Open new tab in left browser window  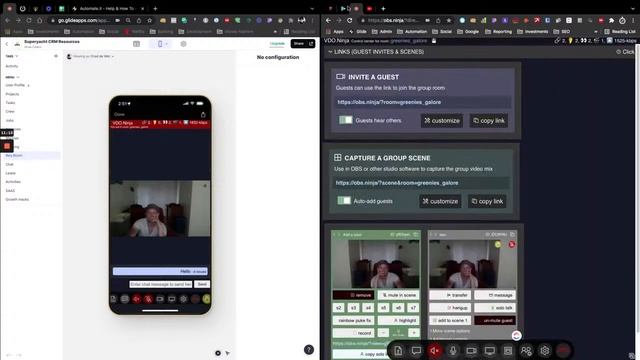pyautogui.click(x=155, y=8)
